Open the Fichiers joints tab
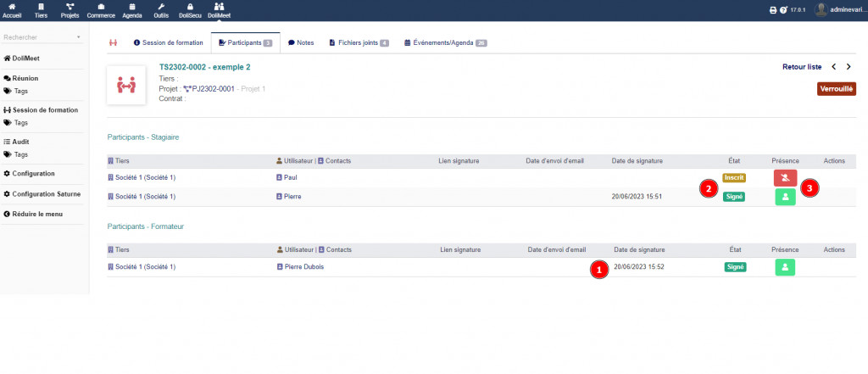Image resolution: width=868 pixels, height=374 pixels. (x=359, y=42)
